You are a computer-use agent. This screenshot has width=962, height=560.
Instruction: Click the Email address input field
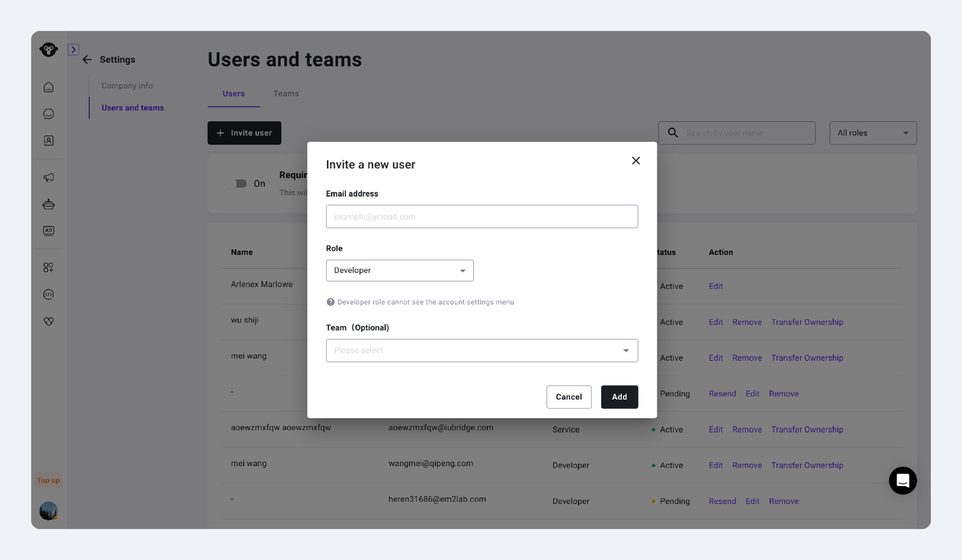(x=481, y=216)
